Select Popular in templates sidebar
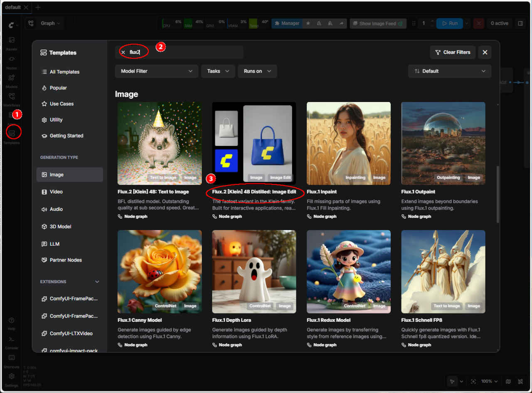Viewport: 532px width, 393px height. tap(58, 88)
